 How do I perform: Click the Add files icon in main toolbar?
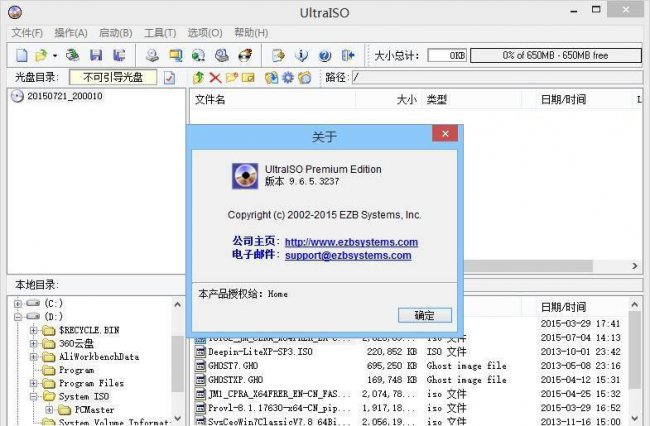click(278, 56)
